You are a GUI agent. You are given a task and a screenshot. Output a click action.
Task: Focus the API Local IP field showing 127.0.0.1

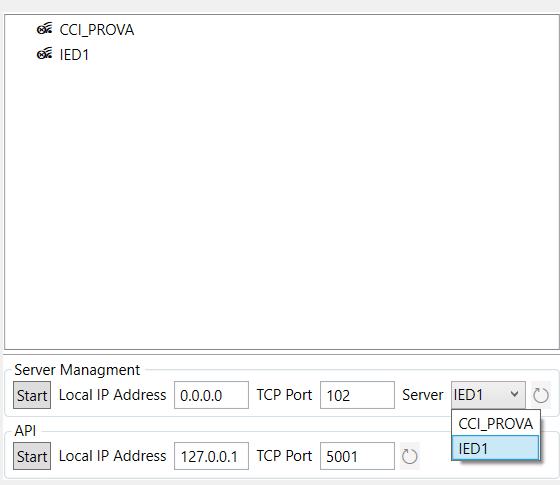click(211, 456)
